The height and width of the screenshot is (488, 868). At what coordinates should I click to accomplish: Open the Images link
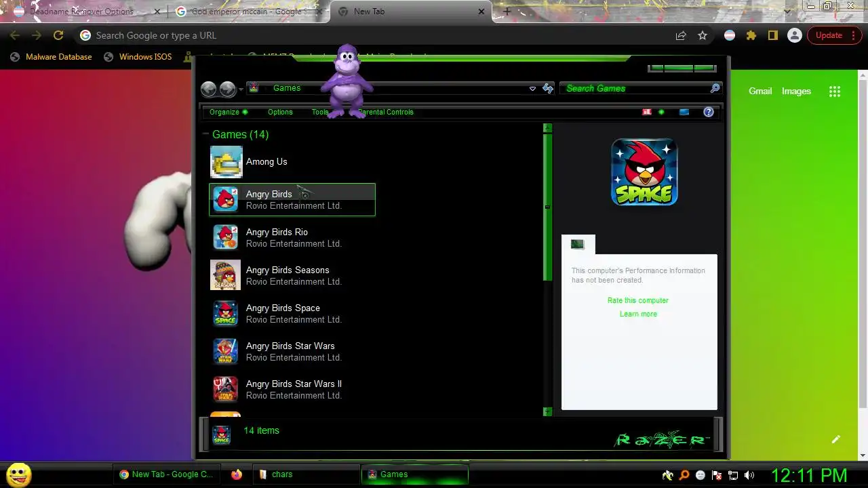[x=796, y=91]
